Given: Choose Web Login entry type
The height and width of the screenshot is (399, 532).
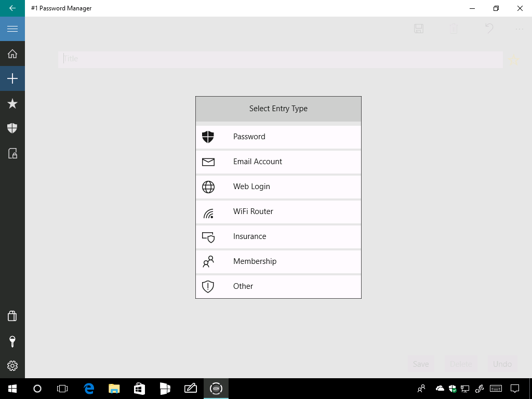Looking at the screenshot, I should point(278,187).
